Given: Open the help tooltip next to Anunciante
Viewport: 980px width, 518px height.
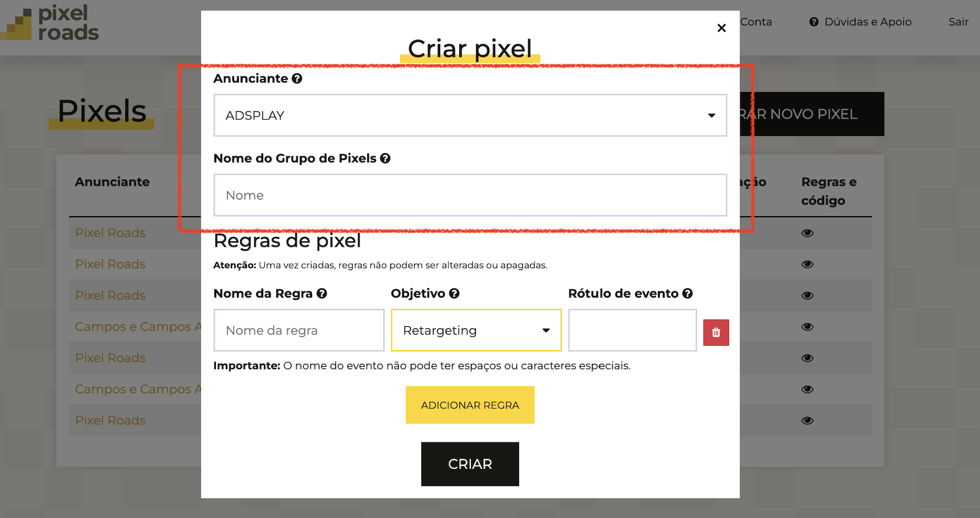Looking at the screenshot, I should tap(296, 78).
